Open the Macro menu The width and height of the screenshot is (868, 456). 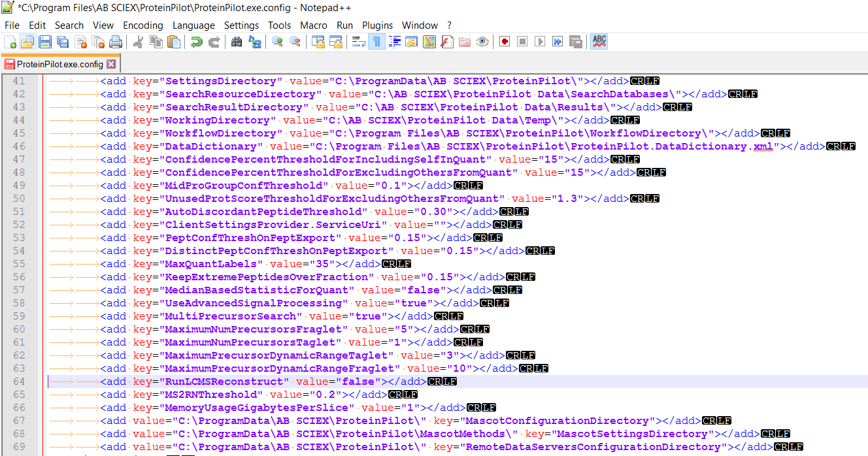tap(314, 25)
